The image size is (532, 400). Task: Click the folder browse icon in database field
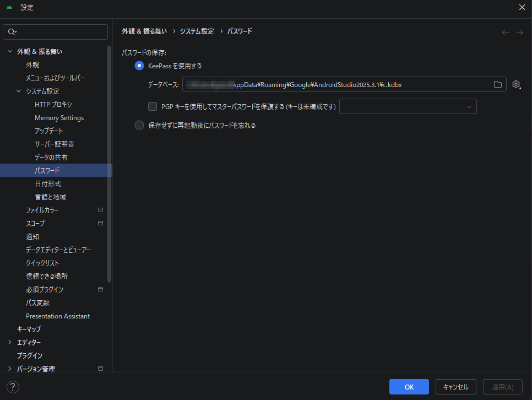(x=498, y=84)
